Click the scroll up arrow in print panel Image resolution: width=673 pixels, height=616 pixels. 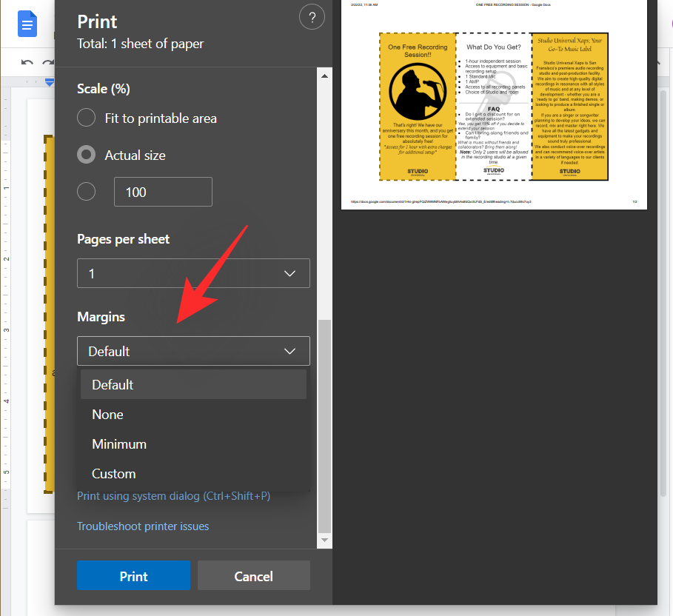tap(324, 74)
